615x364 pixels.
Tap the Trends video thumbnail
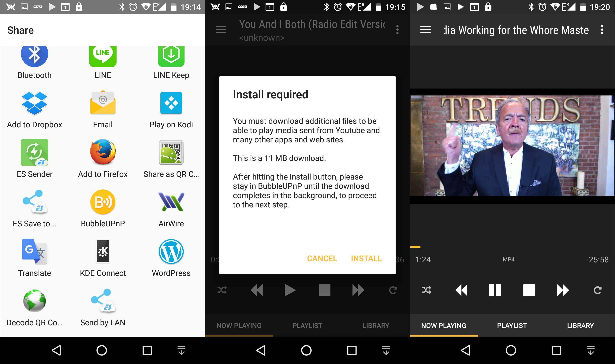tap(512, 145)
